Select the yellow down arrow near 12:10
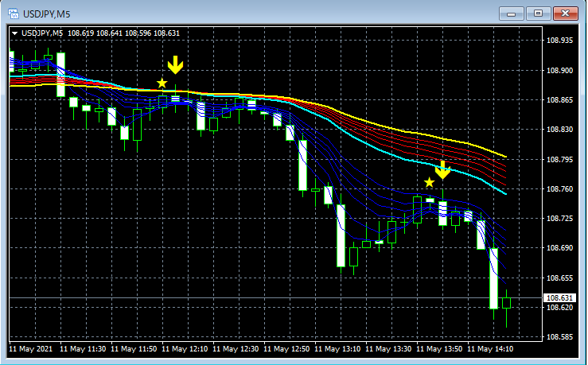 pyautogui.click(x=175, y=65)
